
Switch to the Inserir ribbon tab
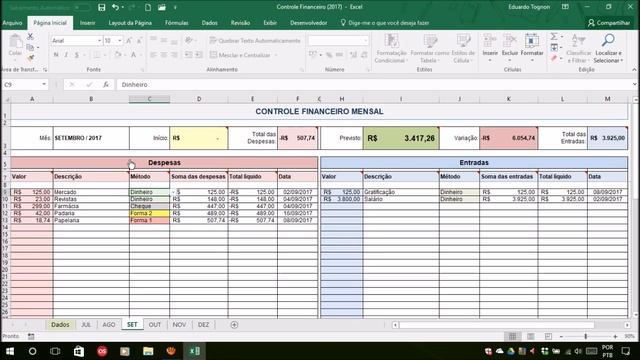click(x=87, y=23)
